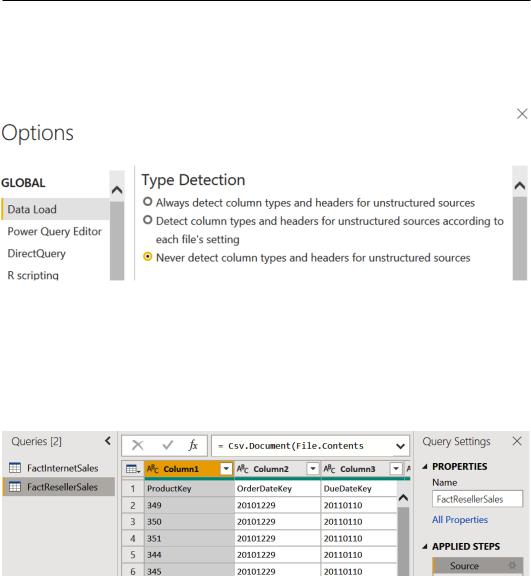Click the cell containing 344
This screenshot has width=531, height=576.
189,555
